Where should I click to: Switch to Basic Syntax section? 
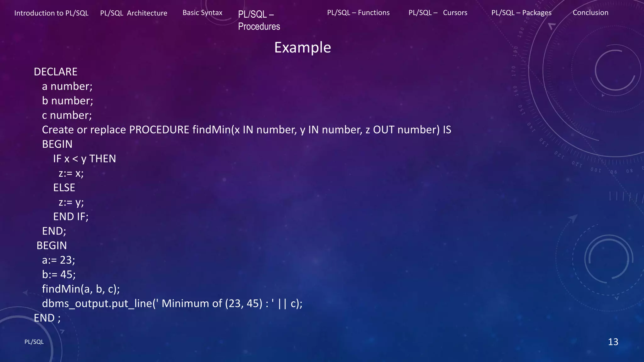tap(202, 13)
